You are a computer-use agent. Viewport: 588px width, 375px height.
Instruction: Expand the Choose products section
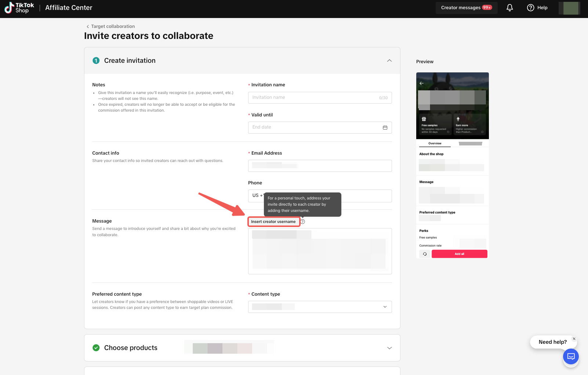(389, 348)
